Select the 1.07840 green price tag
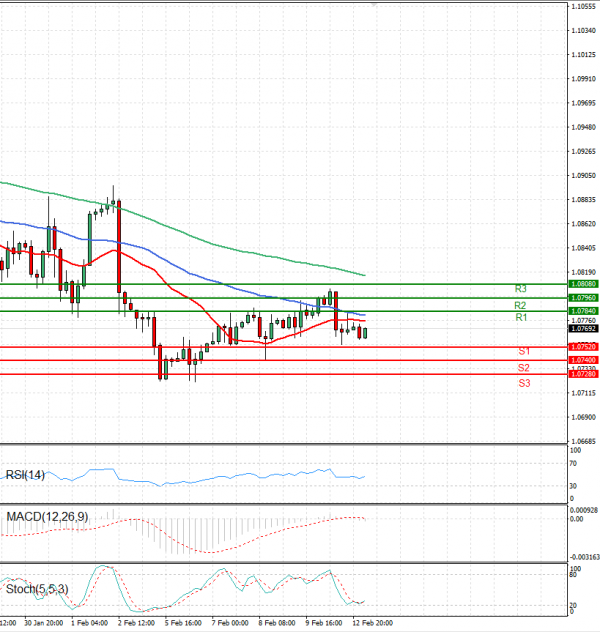Viewport: 600px width, 632px height. coord(583,311)
